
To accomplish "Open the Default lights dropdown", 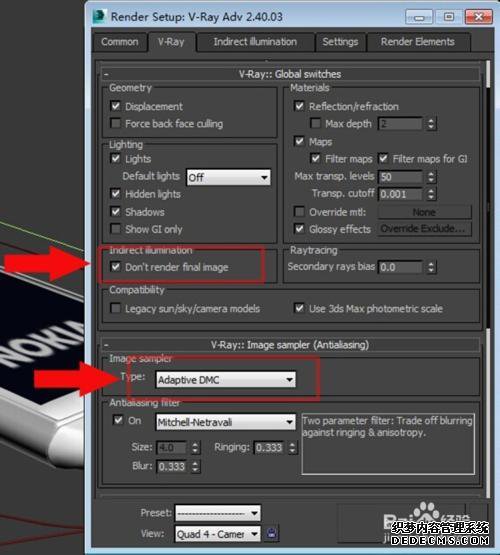I will click(x=229, y=177).
